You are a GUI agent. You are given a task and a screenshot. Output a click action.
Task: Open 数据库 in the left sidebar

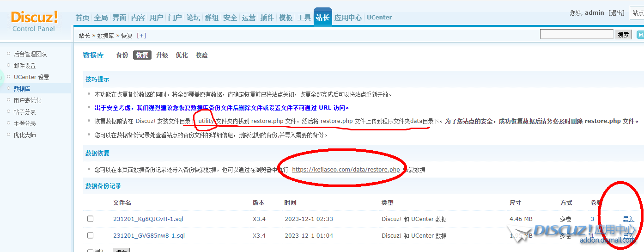(x=22, y=89)
